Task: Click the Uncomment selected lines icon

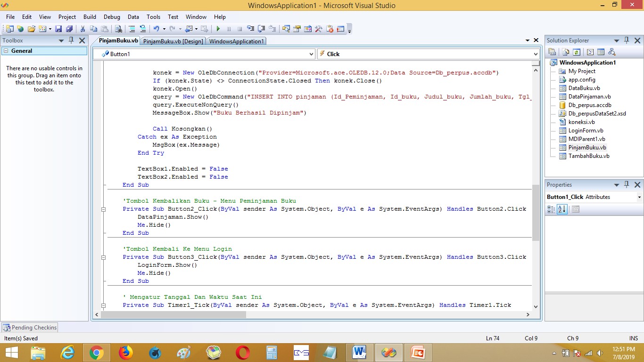Action: 143,29
